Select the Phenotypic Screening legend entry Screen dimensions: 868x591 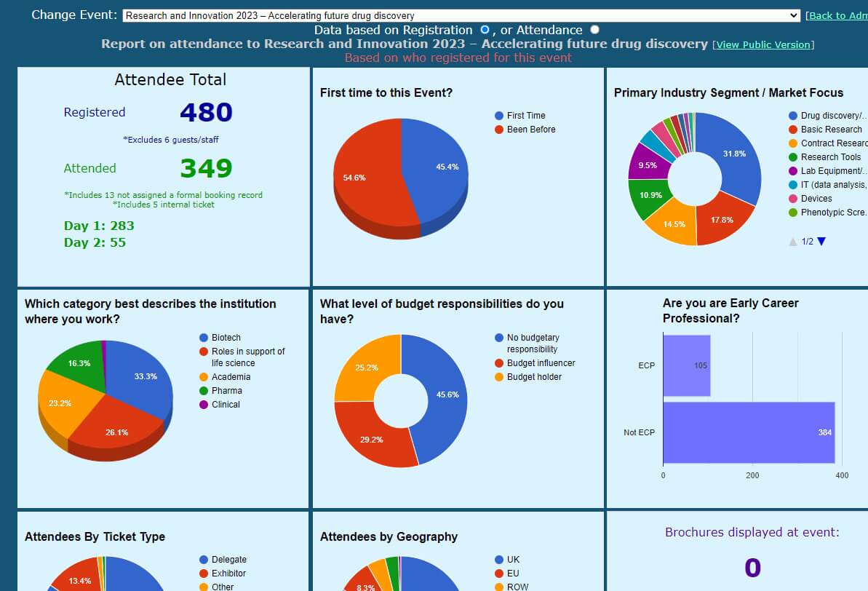828,213
